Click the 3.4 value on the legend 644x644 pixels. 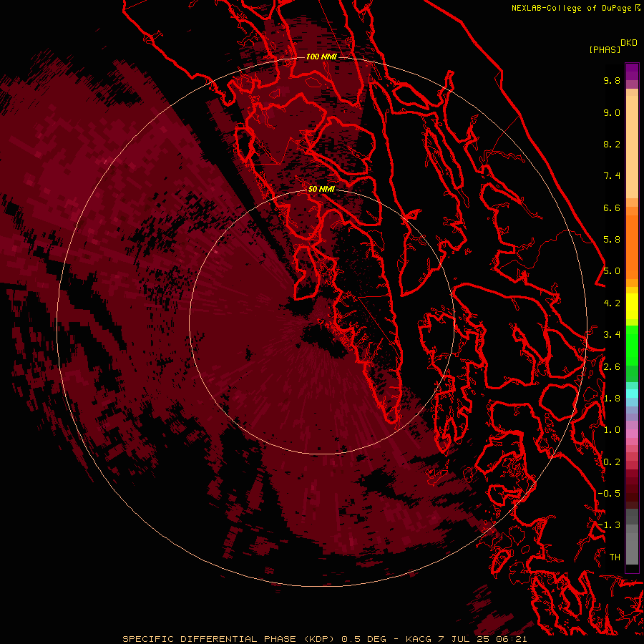point(612,335)
